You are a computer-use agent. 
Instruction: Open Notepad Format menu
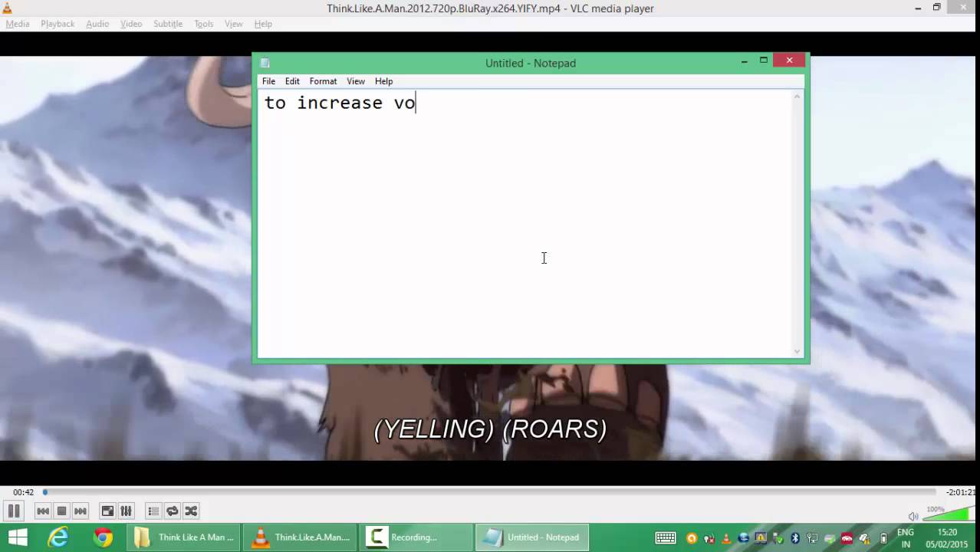tap(323, 81)
